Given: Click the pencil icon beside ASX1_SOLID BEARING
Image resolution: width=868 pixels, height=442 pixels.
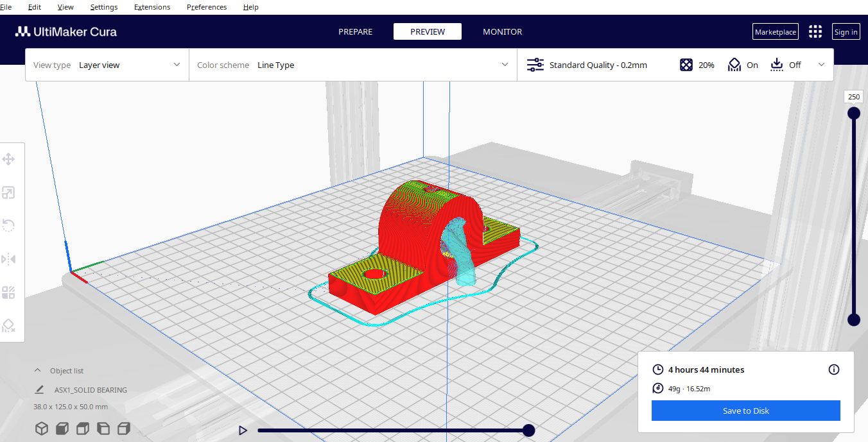Looking at the screenshot, I should tap(40, 389).
